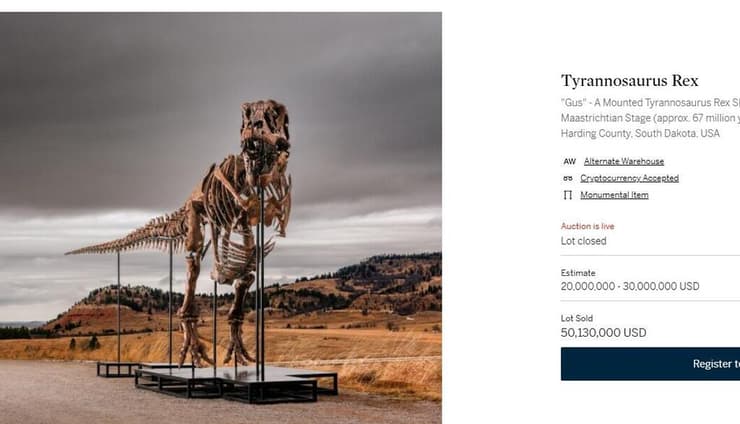Open the Alternate Warehouse link
The image size is (740, 424).
(x=623, y=161)
